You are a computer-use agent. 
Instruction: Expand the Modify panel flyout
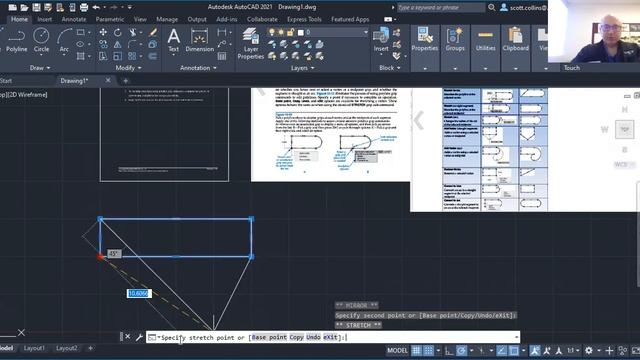pyautogui.click(x=129, y=68)
